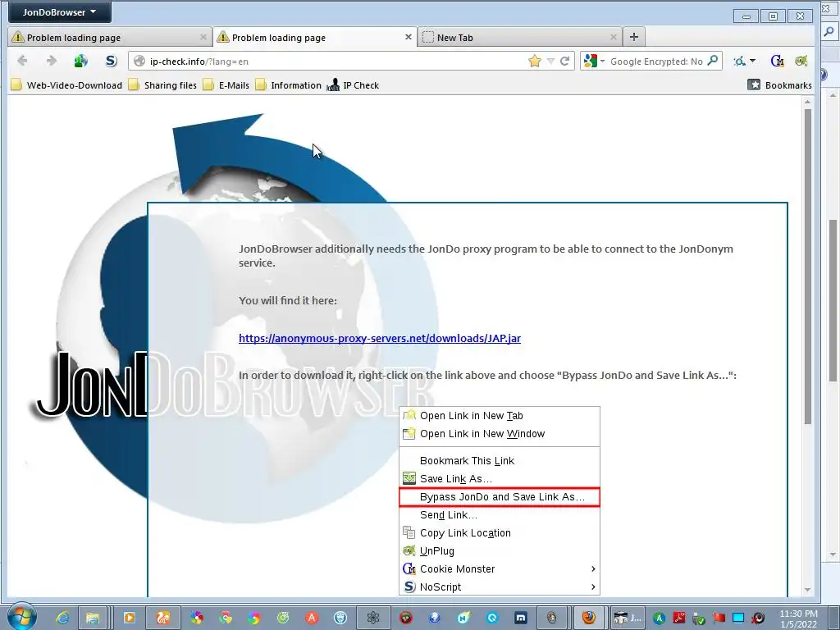Viewport: 840px width, 630px height.
Task: Click the taskbar clock showing 11:30 PM
Action: 798,619
